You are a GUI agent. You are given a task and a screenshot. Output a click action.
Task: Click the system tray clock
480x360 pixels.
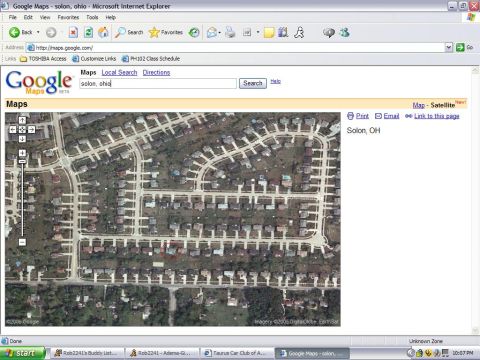point(463,353)
